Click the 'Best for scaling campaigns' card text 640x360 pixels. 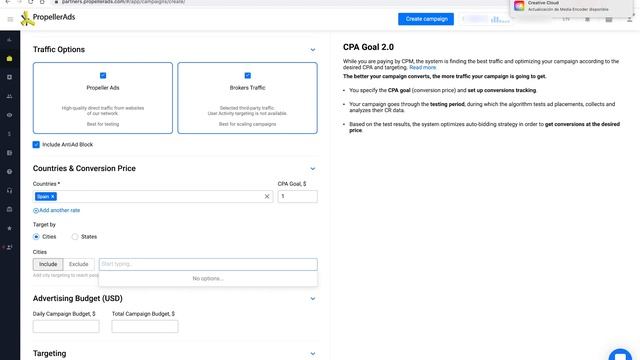[247, 124]
